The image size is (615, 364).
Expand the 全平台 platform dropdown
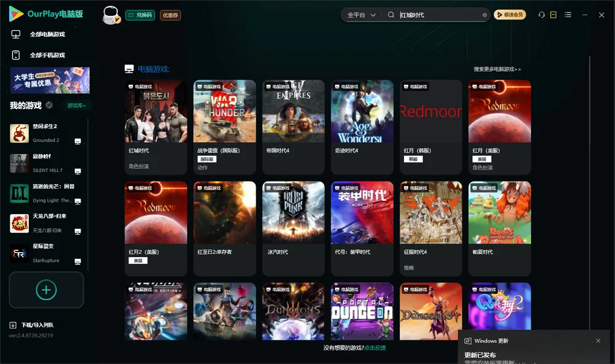tap(361, 15)
